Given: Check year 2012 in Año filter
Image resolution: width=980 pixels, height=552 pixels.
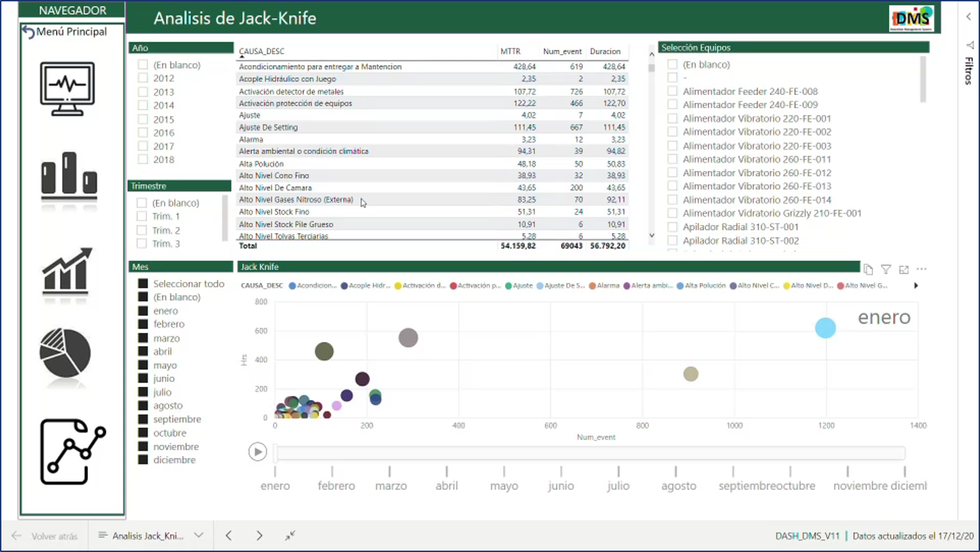Looking at the screenshot, I should pos(142,78).
